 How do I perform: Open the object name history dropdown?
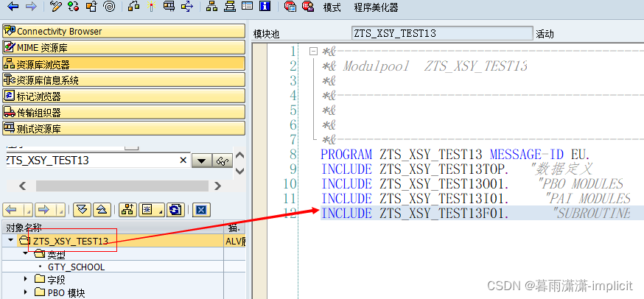point(201,161)
